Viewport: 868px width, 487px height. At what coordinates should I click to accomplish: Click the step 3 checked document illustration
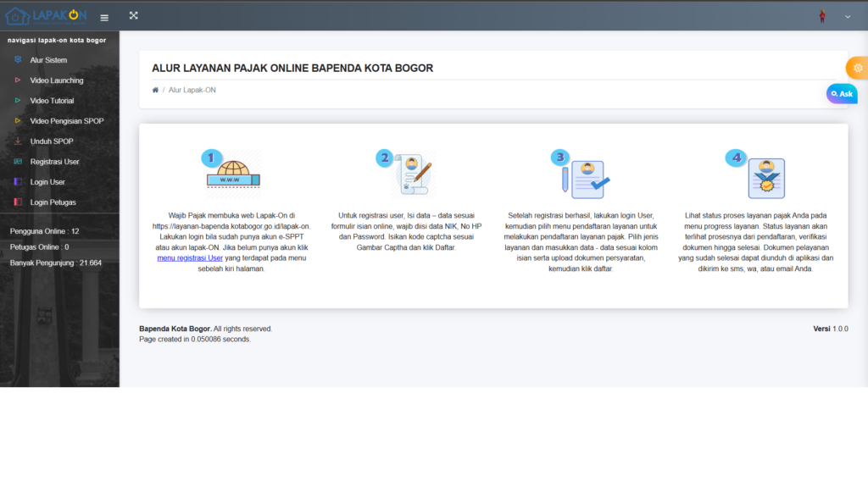point(580,174)
